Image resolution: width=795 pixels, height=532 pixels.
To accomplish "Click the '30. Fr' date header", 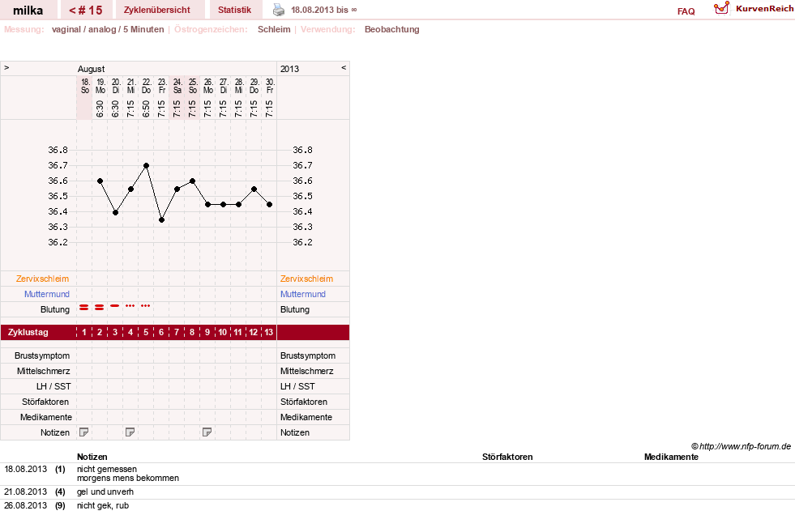I will click(x=270, y=86).
